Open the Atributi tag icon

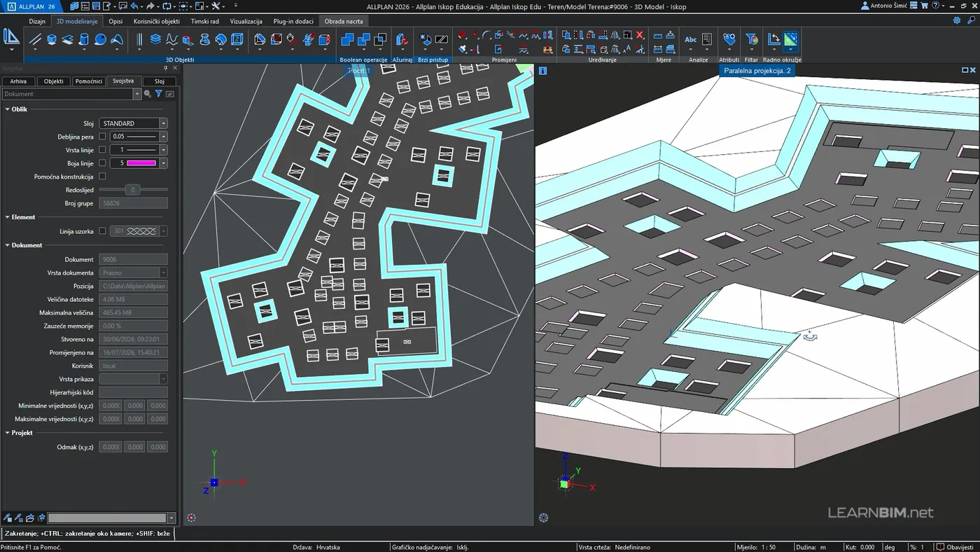[729, 40]
